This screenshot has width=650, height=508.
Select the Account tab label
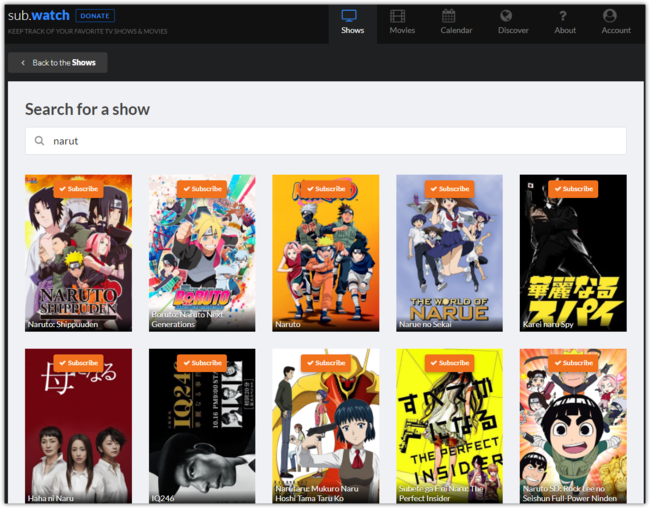click(616, 30)
